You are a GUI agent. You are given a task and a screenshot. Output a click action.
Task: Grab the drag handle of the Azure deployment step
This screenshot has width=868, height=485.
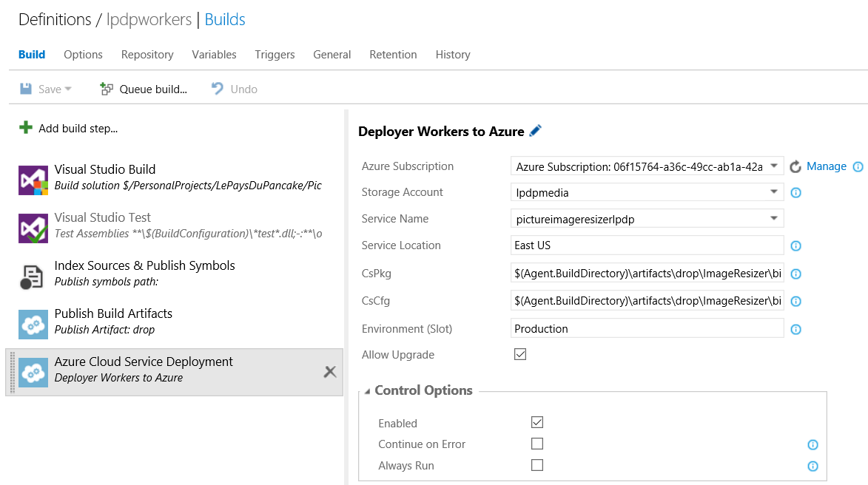point(12,372)
